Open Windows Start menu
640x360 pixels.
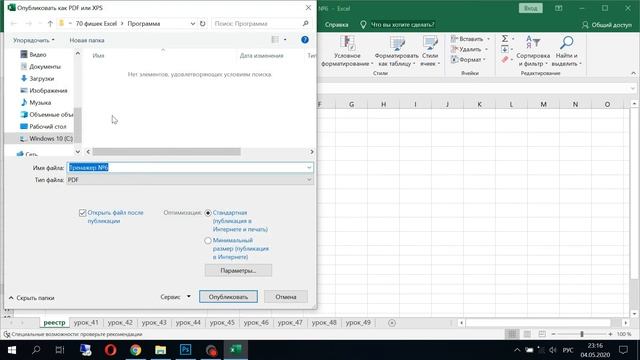12,350
